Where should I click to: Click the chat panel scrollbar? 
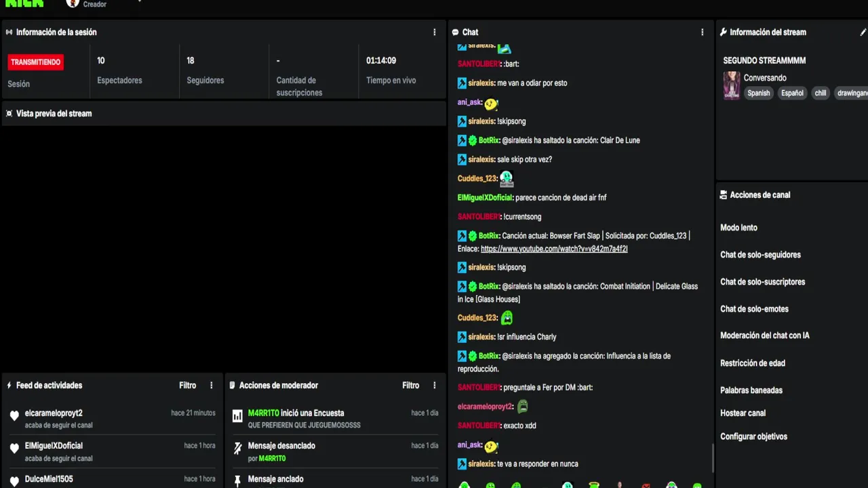pyautogui.click(x=712, y=458)
